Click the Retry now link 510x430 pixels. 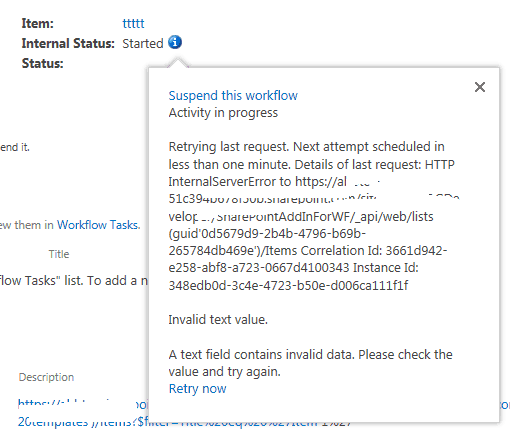pyautogui.click(x=197, y=389)
